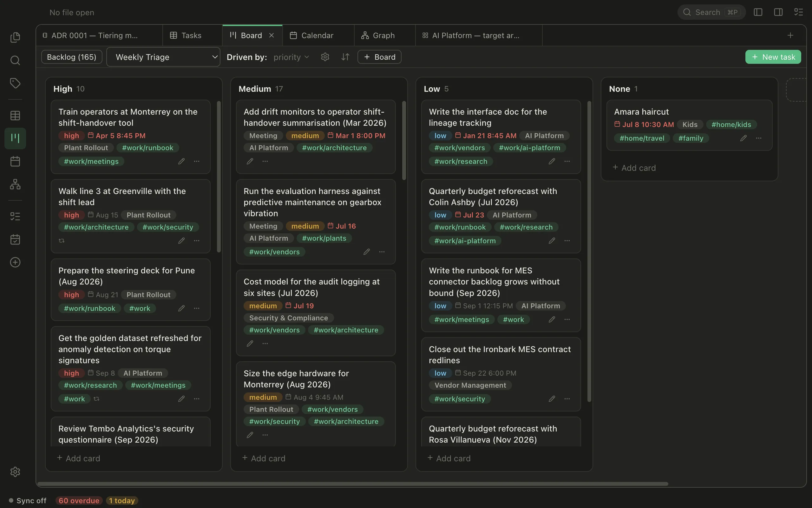Open more options on Size edge hardware card

click(x=265, y=435)
